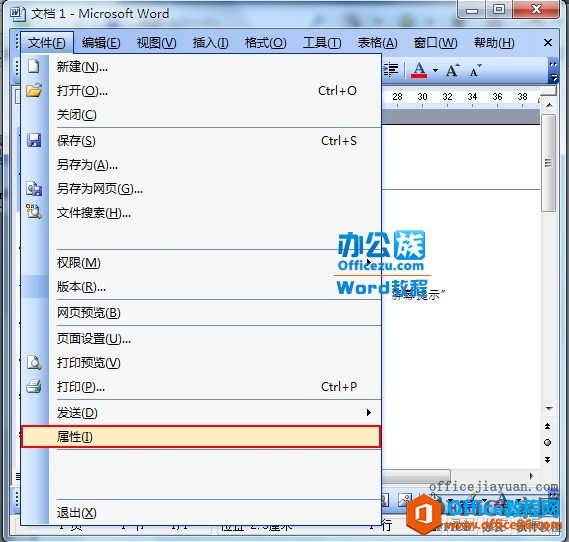This screenshot has width=569, height=542.
Task: Click the next page double-arrow button
Action: pos(548,460)
